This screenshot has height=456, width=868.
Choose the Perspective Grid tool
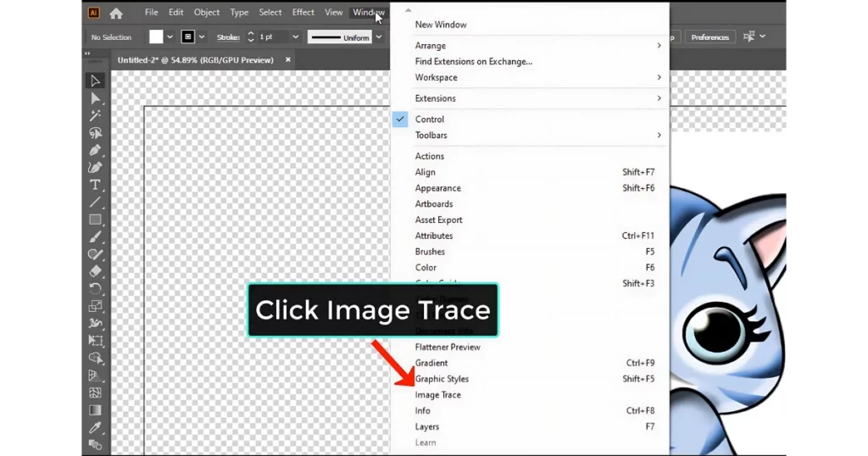click(95, 375)
